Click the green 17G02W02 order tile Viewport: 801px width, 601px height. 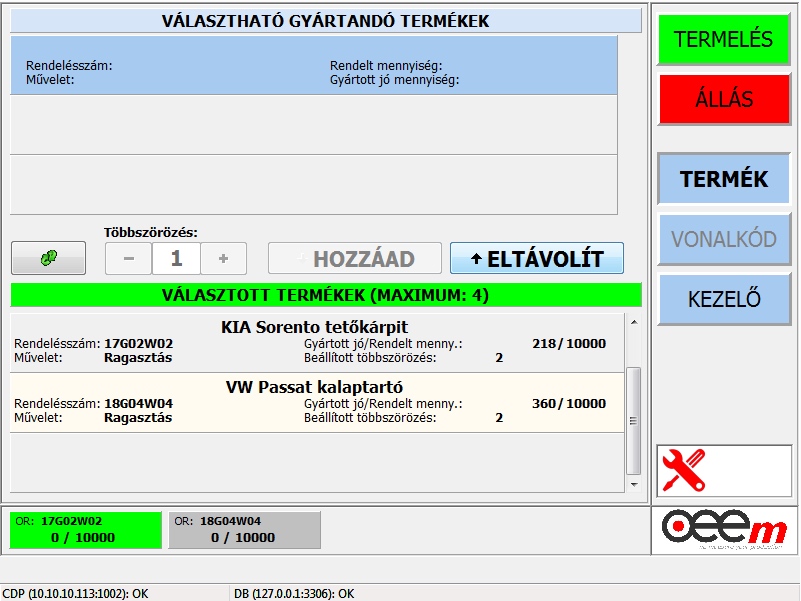(85, 530)
